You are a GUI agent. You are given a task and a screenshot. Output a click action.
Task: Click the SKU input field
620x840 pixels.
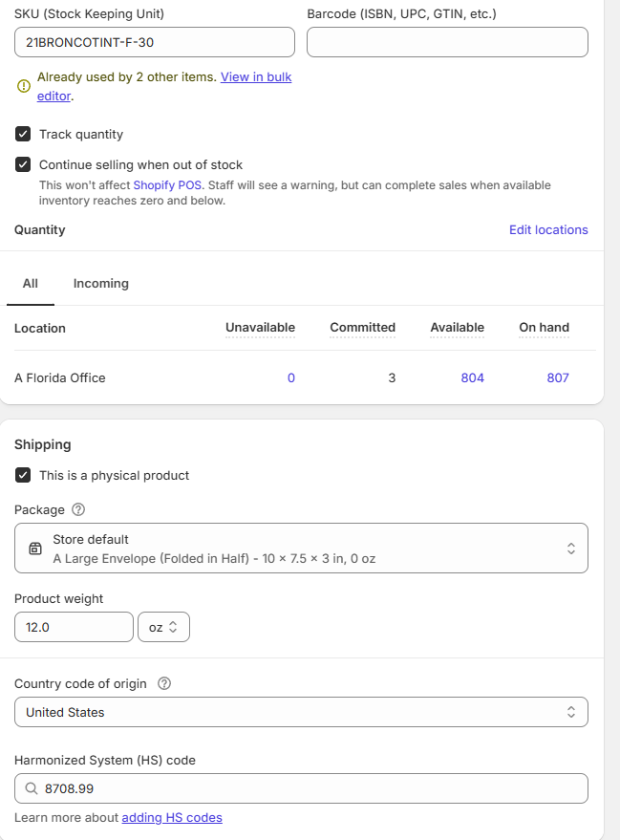click(155, 42)
